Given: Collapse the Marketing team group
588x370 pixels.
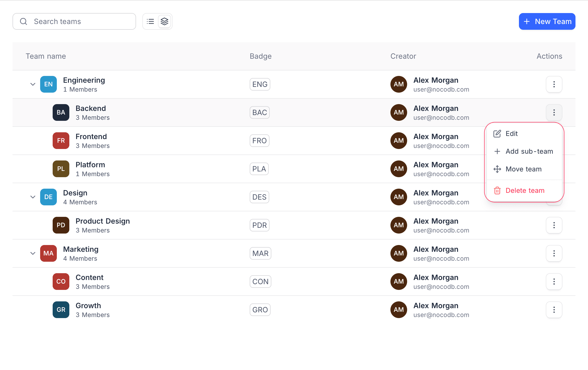Looking at the screenshot, I should point(33,253).
